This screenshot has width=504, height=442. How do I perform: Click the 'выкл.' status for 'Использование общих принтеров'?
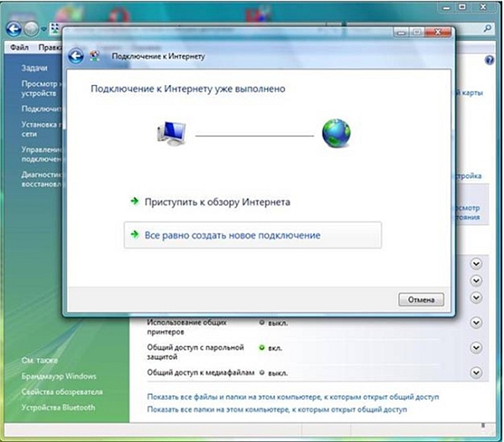pos(273,322)
